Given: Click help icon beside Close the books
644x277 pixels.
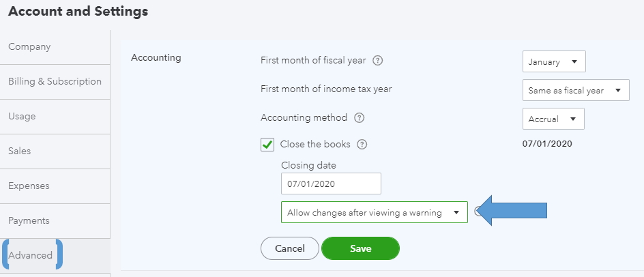Looking at the screenshot, I should tap(362, 145).
